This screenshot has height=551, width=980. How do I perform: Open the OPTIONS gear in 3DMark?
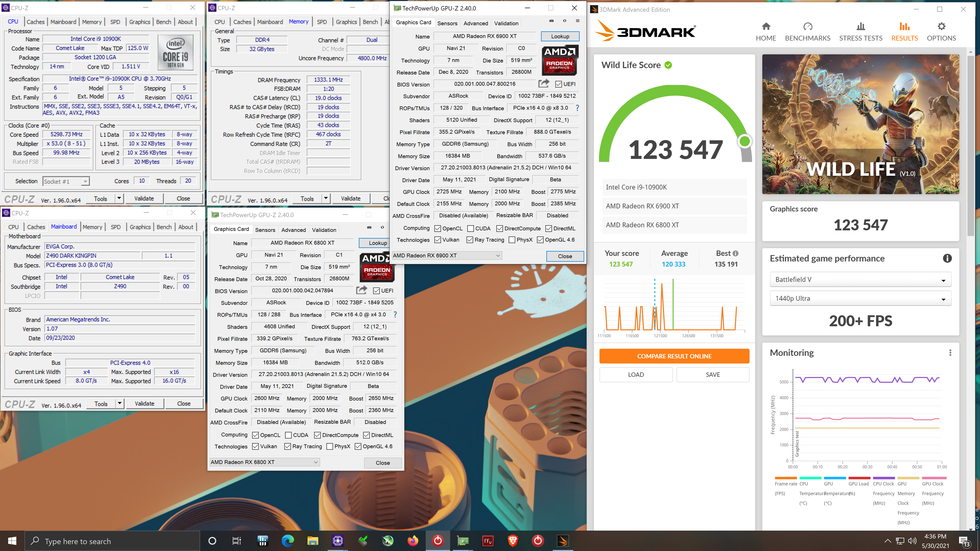(941, 32)
